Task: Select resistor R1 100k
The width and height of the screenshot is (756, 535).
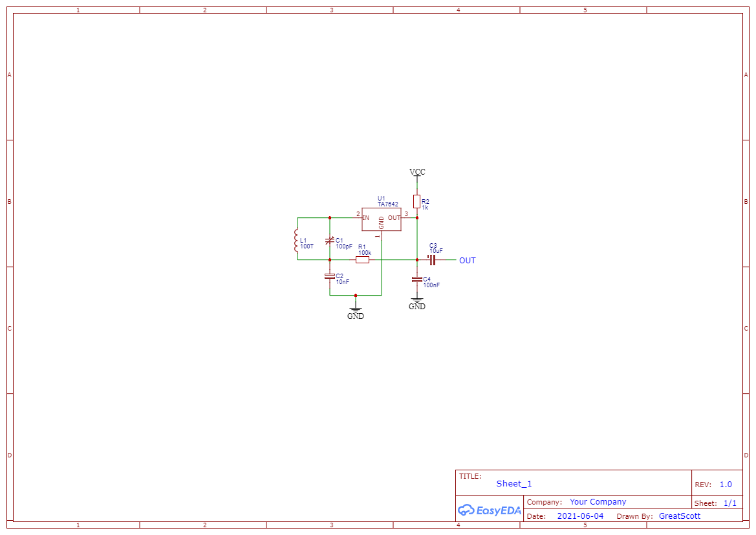Action: point(362,259)
